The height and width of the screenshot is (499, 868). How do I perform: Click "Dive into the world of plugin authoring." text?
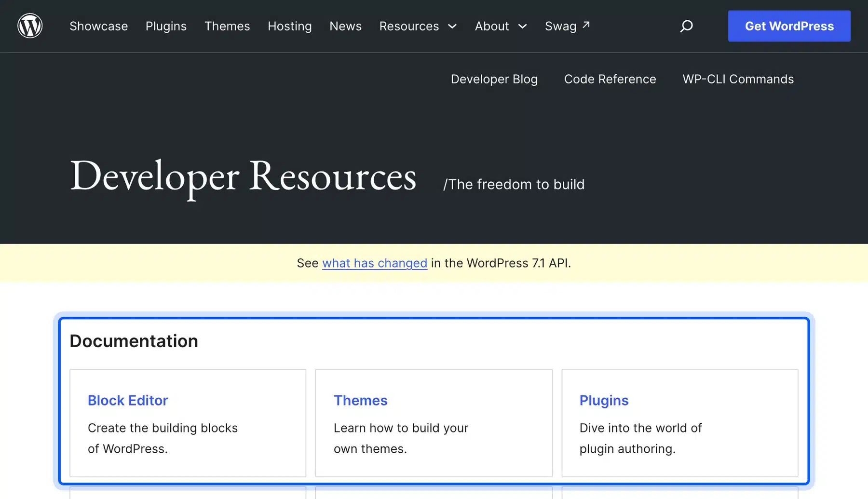click(x=640, y=438)
